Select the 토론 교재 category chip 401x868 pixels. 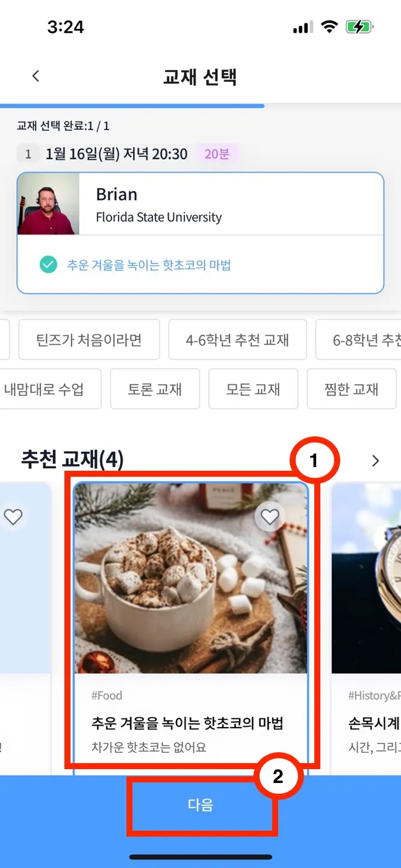155,389
